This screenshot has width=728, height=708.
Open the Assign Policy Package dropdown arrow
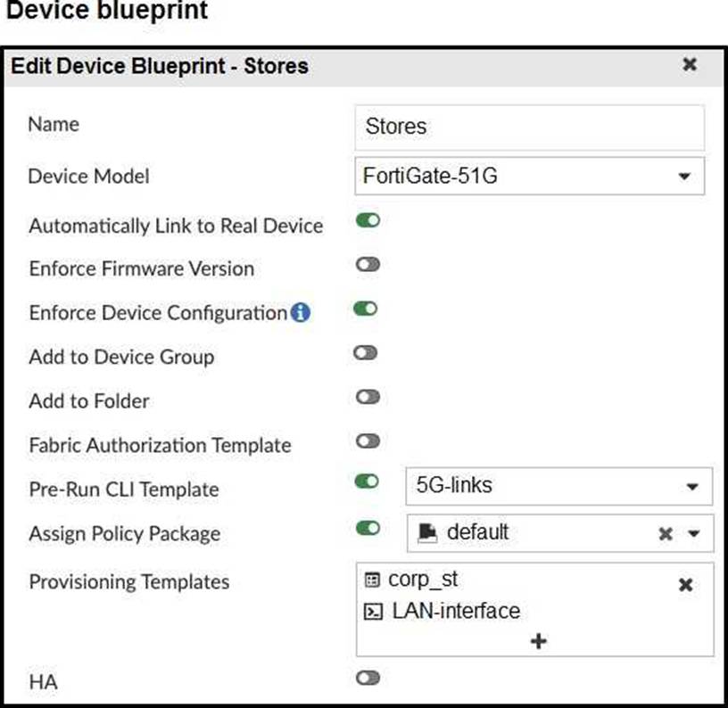pyautogui.click(x=692, y=534)
